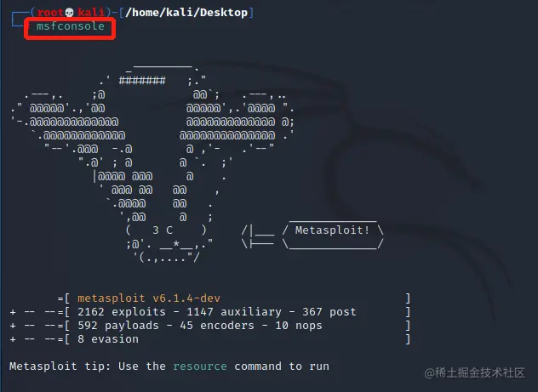Click the red kali hostname in prompt

(x=91, y=13)
